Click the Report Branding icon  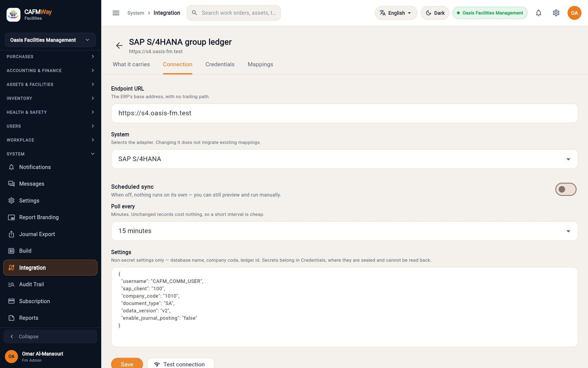click(11, 217)
